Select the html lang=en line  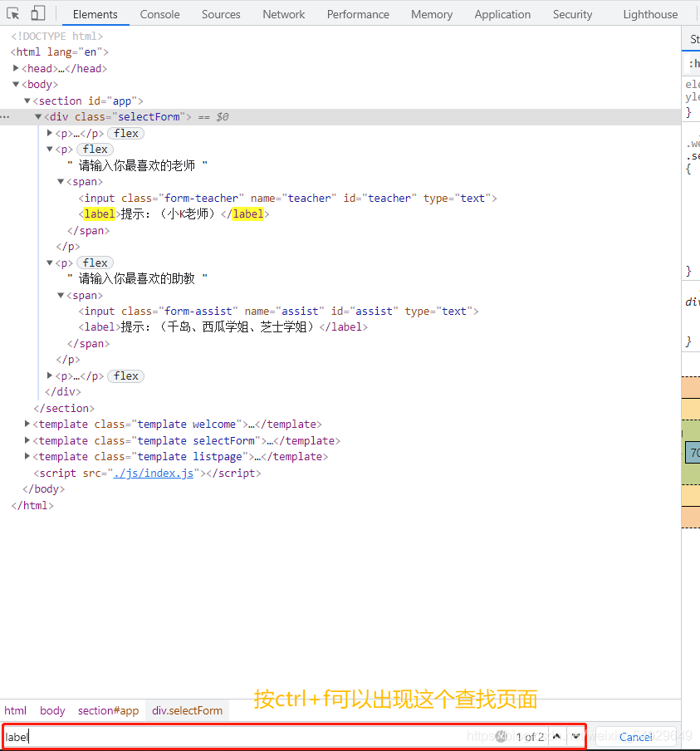[x=59, y=52]
